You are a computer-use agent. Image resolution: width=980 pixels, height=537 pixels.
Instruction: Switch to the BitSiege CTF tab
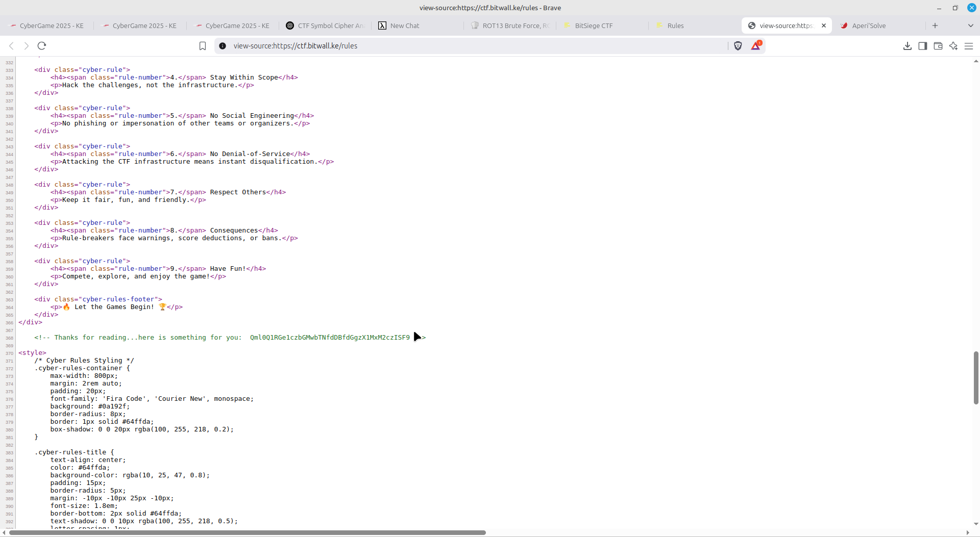tap(593, 25)
